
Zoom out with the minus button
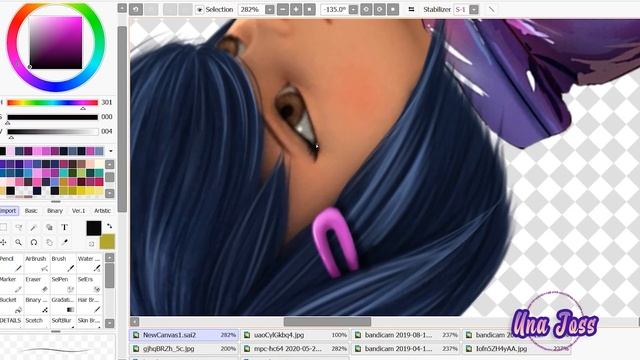(x=283, y=9)
